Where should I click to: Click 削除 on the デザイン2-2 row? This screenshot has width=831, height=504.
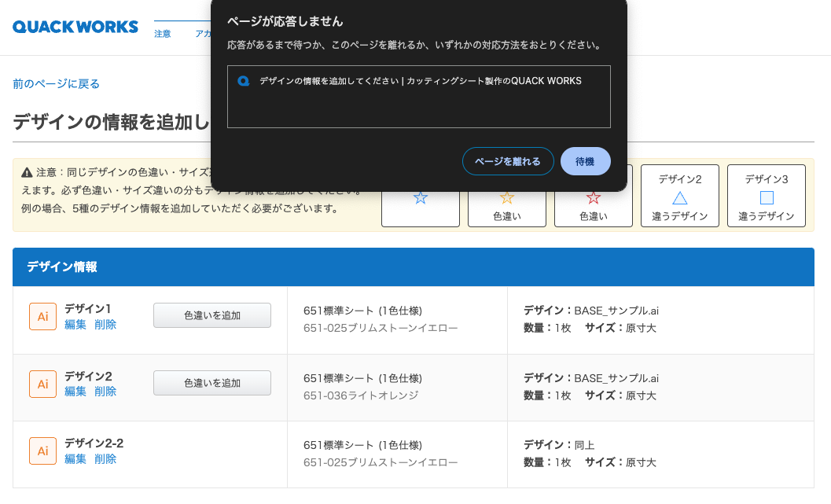tap(105, 458)
